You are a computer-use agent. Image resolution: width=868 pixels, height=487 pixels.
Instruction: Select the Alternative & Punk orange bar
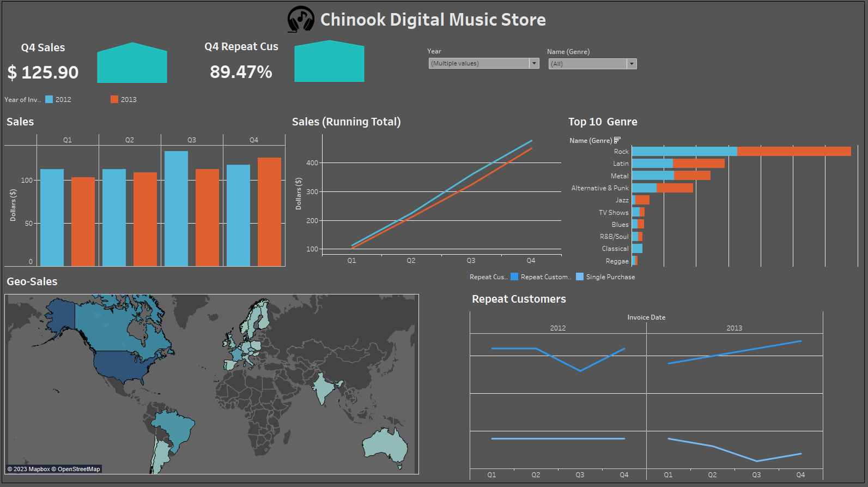tap(675, 188)
